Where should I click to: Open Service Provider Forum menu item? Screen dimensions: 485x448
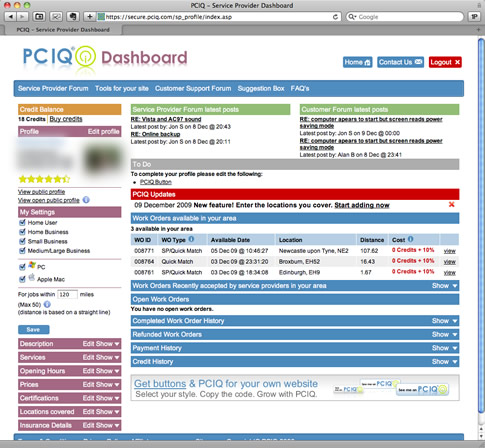tap(53, 88)
